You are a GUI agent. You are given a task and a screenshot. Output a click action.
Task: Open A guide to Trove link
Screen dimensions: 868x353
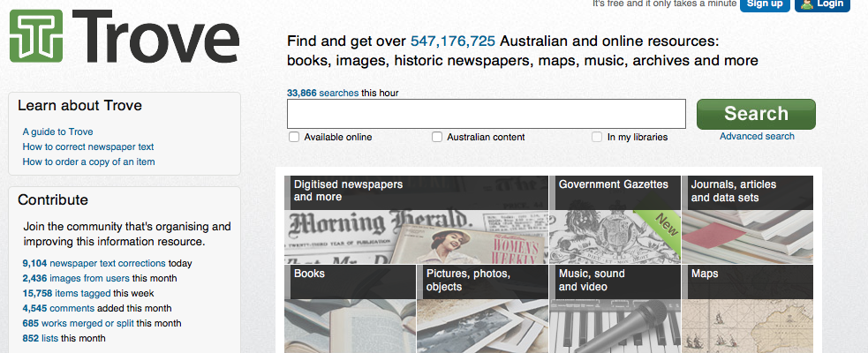(57, 131)
